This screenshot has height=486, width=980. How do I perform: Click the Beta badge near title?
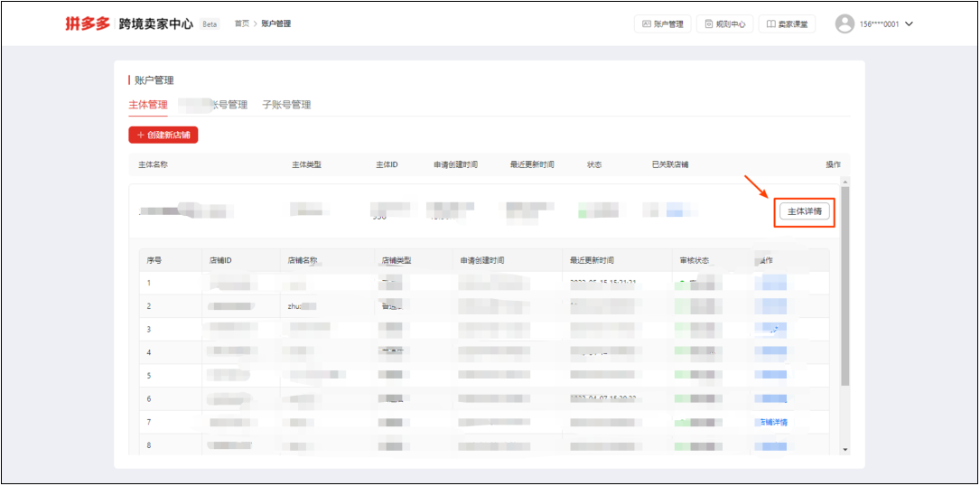point(210,23)
